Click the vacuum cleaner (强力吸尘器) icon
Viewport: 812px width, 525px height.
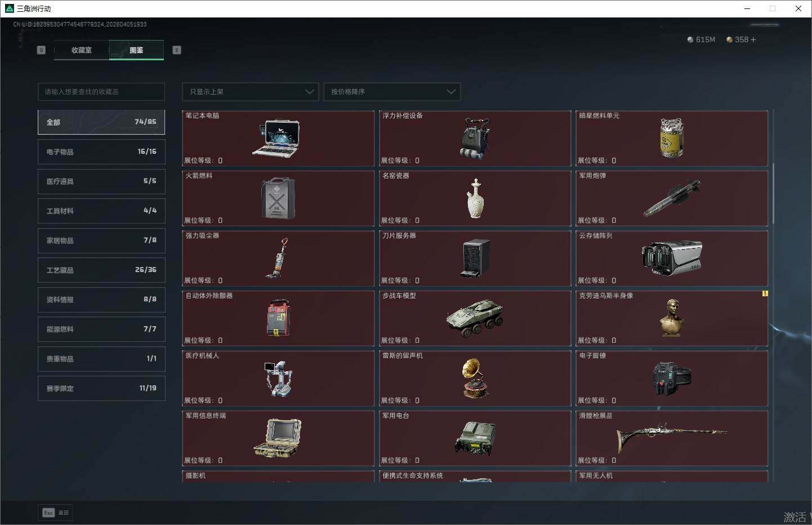click(x=278, y=258)
